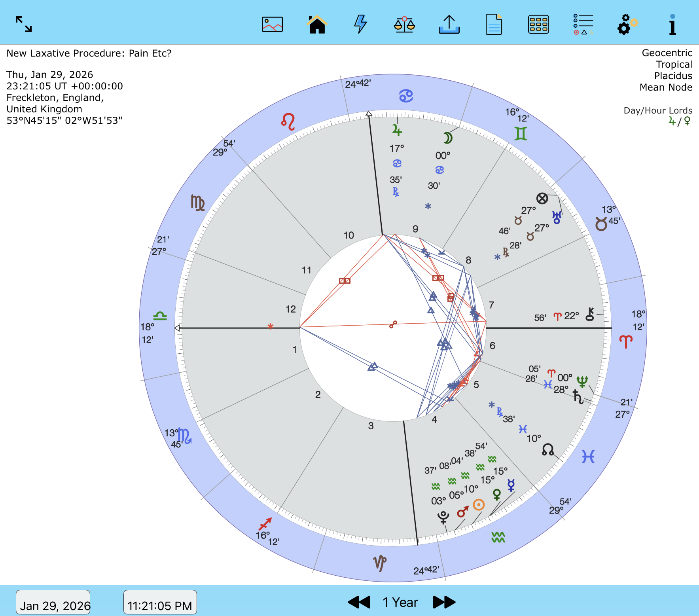Open settings gears icon

(627, 25)
